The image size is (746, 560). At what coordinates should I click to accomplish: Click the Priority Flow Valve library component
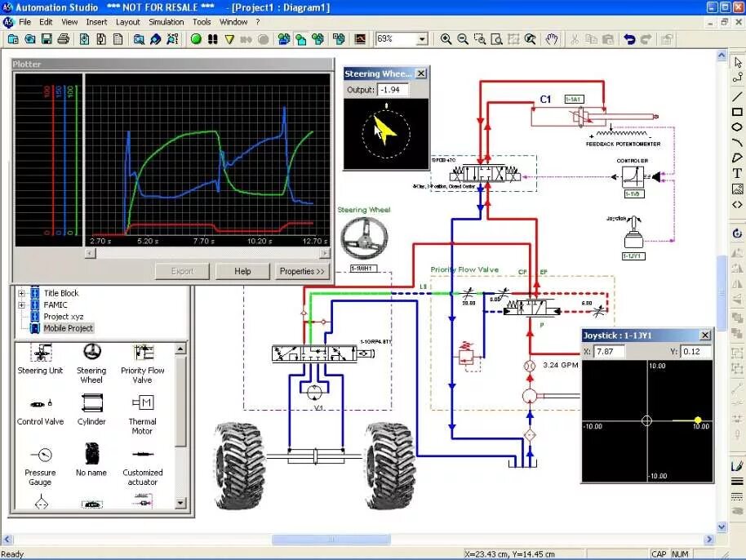[142, 364]
